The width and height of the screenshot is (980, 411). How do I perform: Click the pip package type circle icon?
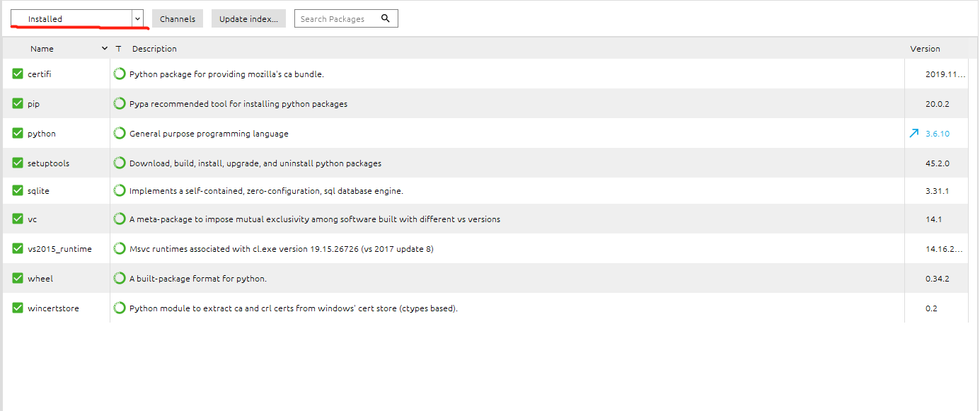pyautogui.click(x=120, y=103)
